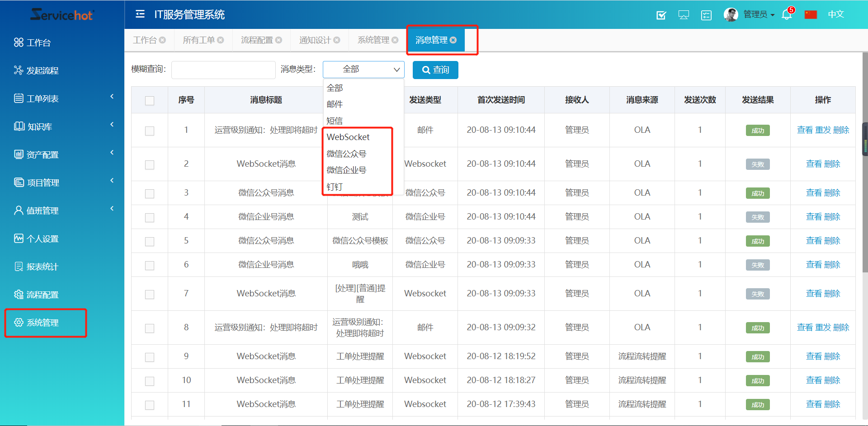Click the 模糊查询 text input field
Viewport: 868px width, 426px height.
click(223, 70)
